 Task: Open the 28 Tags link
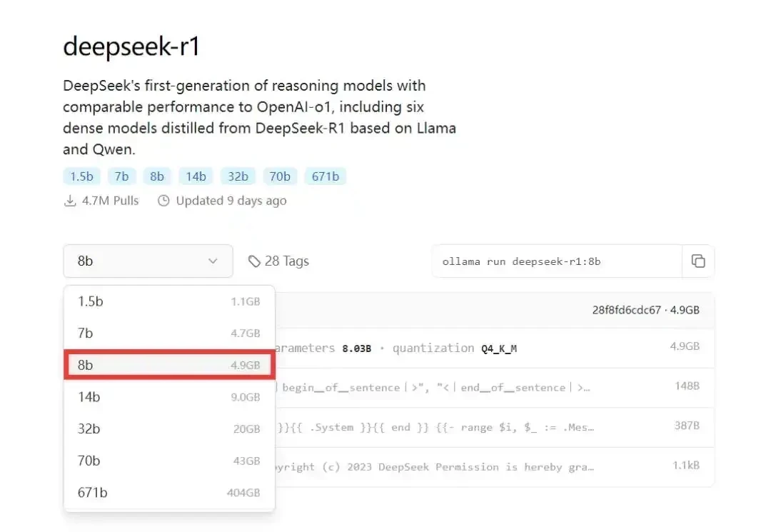(279, 261)
